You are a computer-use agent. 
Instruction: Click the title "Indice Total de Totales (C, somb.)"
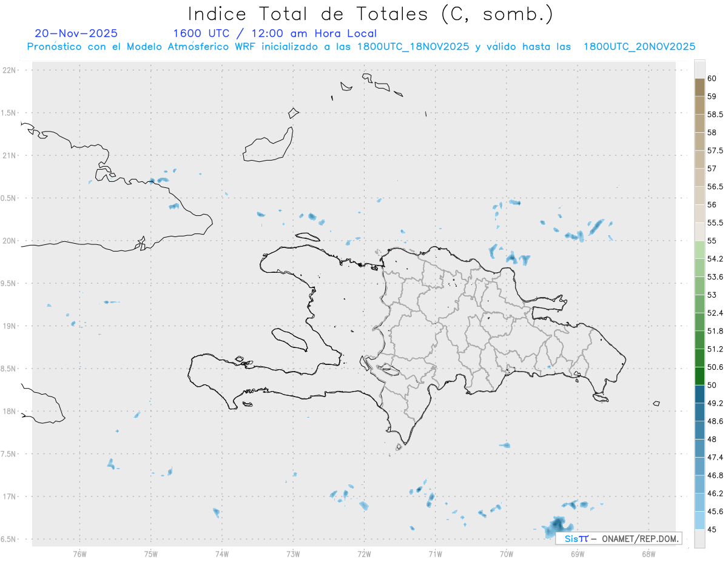371,14
